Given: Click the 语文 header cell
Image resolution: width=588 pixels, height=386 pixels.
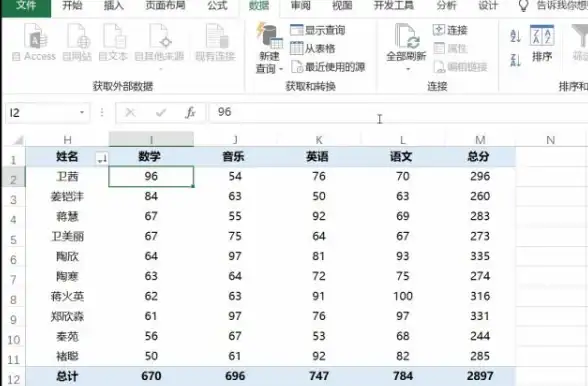Looking at the screenshot, I should [402, 156].
